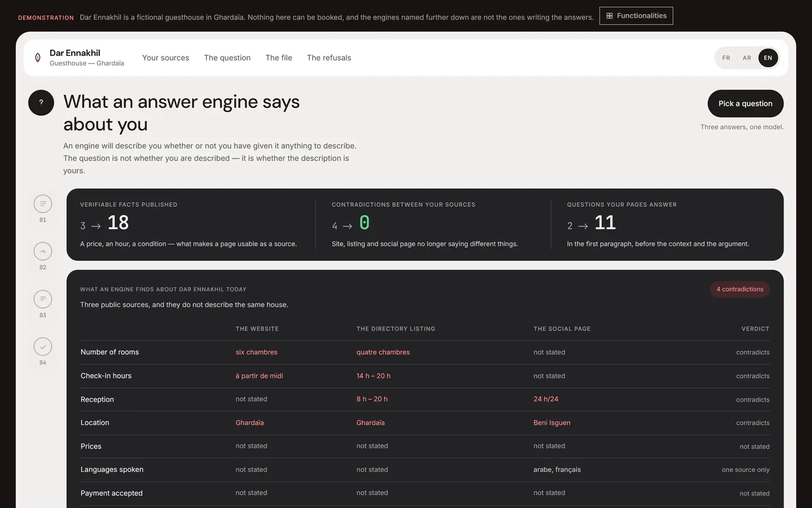Click the round question mark icon
Screen dimensions: 812x508
[x=41, y=103]
